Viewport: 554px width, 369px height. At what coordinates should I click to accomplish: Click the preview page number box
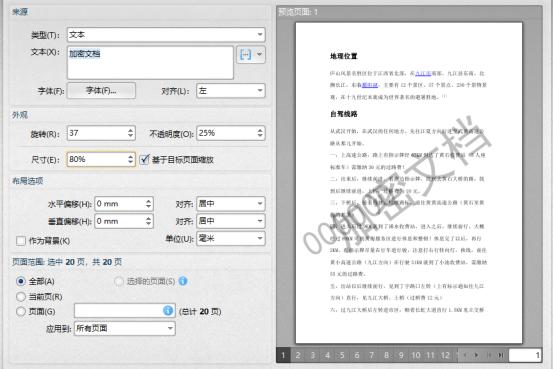click(525, 355)
